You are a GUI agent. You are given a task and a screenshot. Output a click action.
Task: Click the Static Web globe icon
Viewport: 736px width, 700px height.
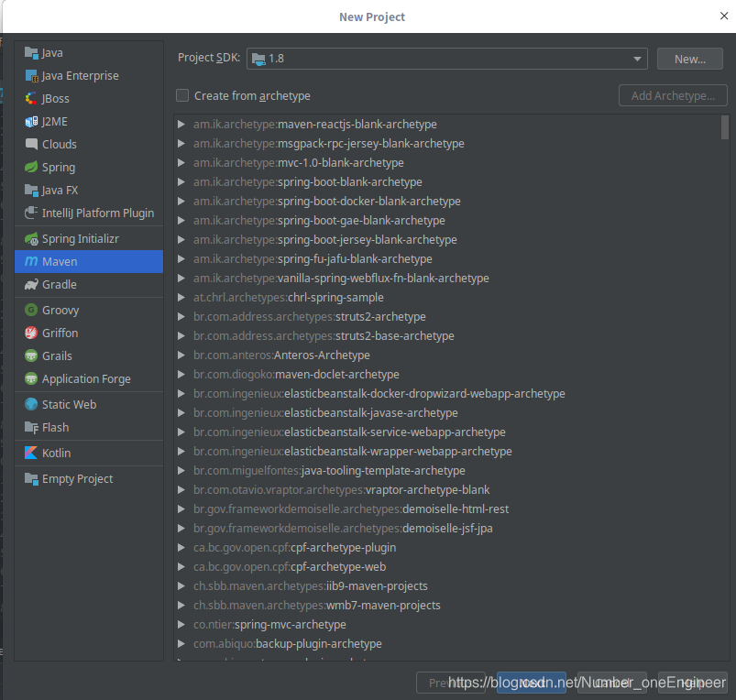tap(31, 404)
